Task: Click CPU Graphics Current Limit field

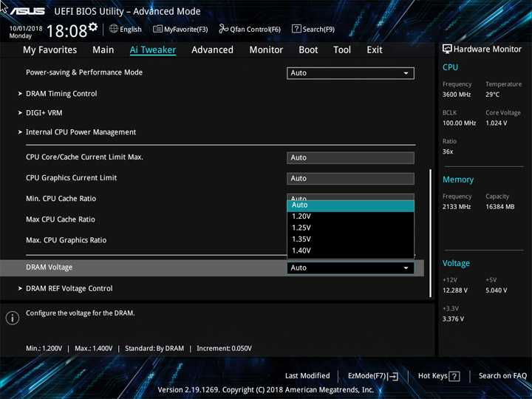Action: coord(350,179)
